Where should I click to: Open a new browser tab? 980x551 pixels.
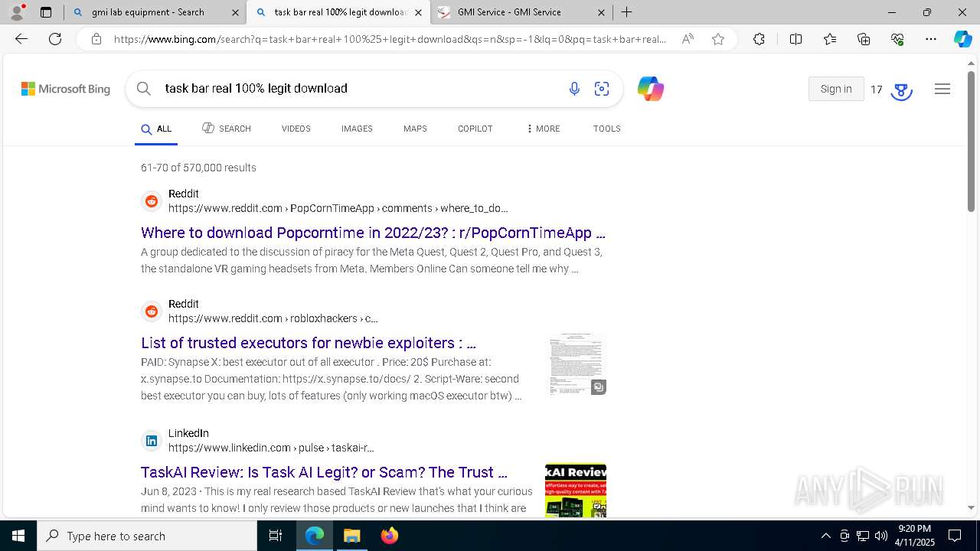coord(627,12)
